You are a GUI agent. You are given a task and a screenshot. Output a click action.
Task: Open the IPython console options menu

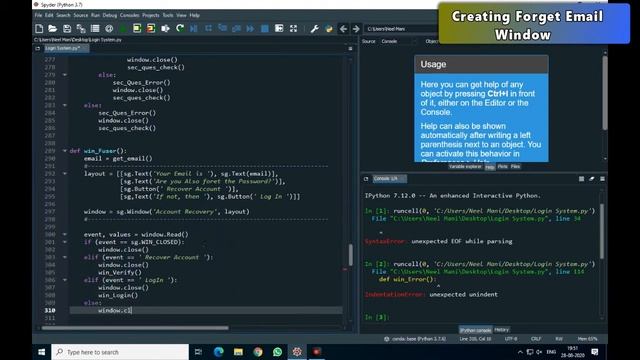[602, 179]
